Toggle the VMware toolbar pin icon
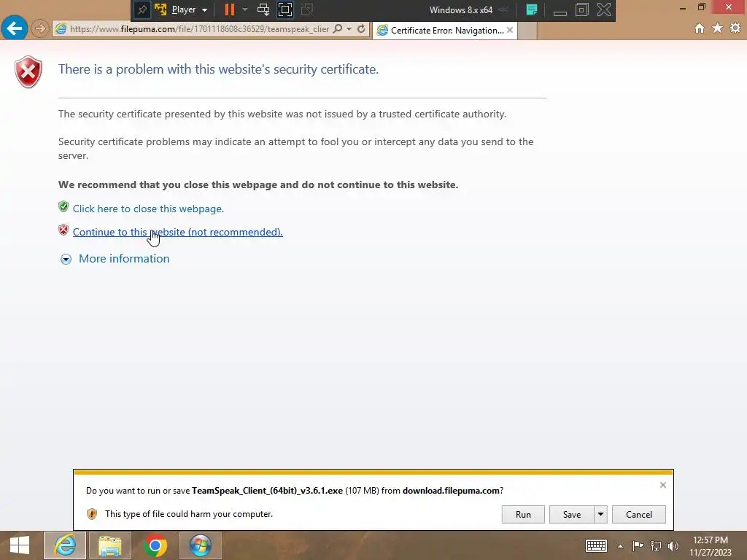This screenshot has width=747, height=560. (142, 9)
